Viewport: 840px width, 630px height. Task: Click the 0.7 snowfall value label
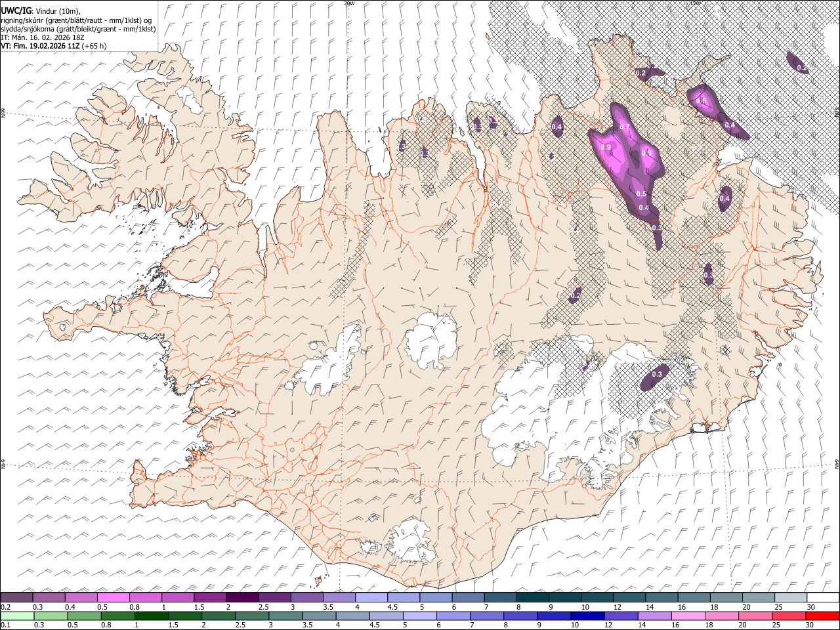click(625, 127)
